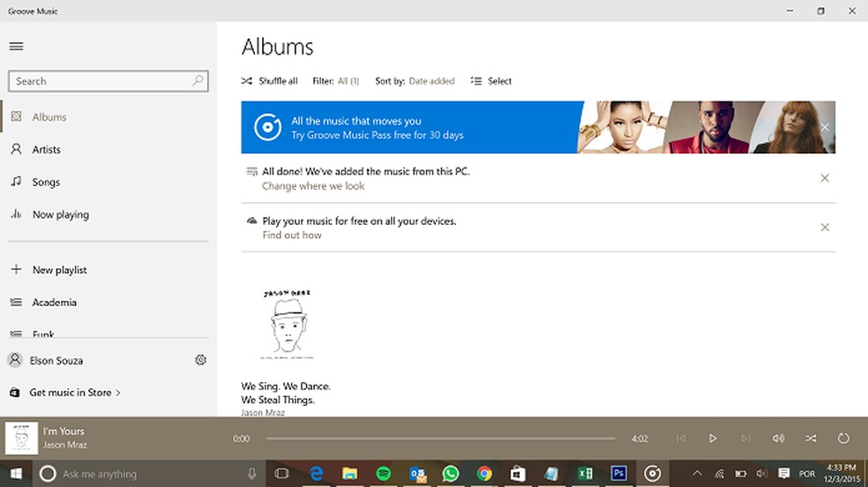The height and width of the screenshot is (487, 868).
Task: Click the Cortana microphone icon
Action: pos(252,474)
